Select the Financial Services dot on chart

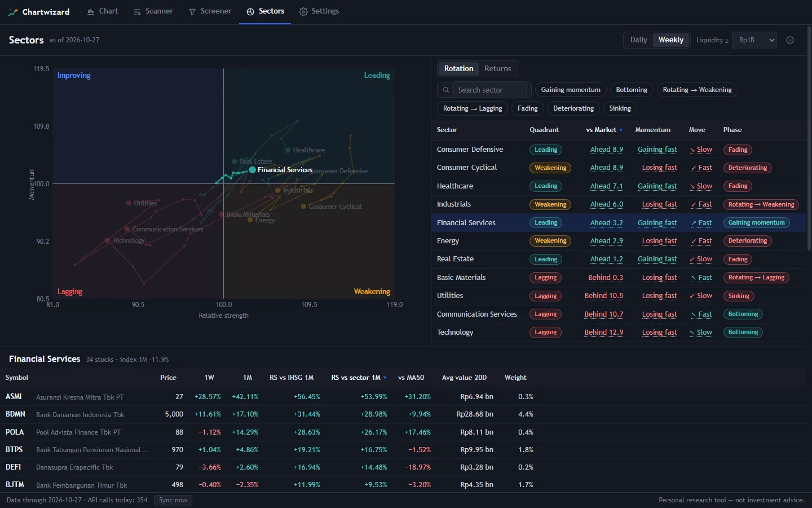253,170
